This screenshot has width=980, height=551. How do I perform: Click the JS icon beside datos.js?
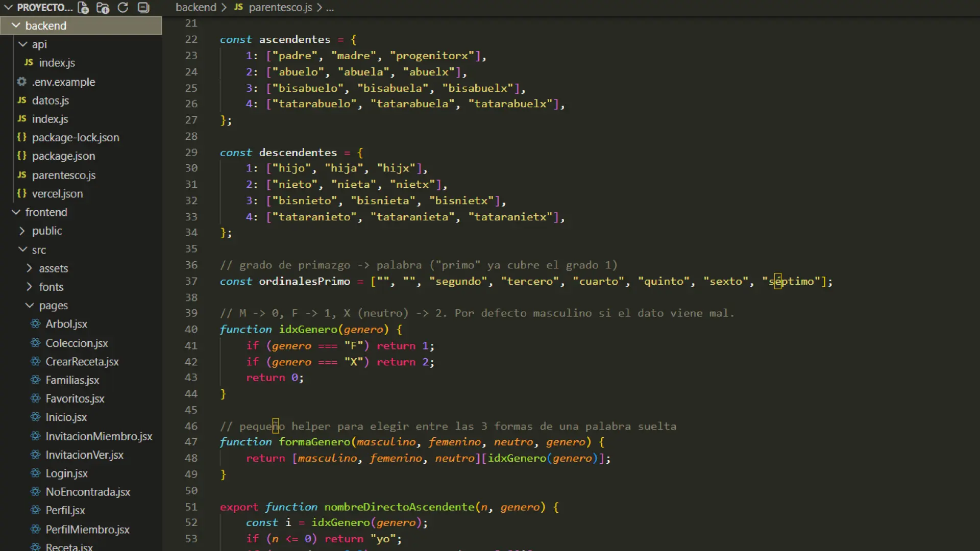21,101
